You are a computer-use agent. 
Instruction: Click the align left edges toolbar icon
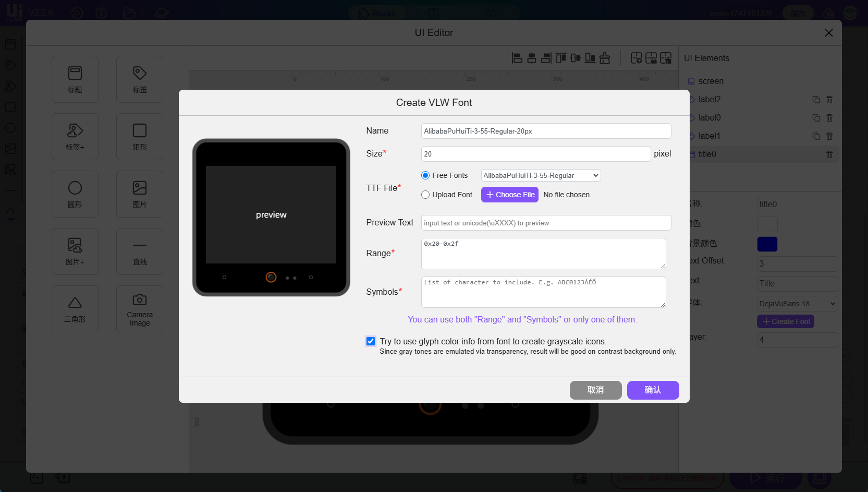click(x=517, y=58)
